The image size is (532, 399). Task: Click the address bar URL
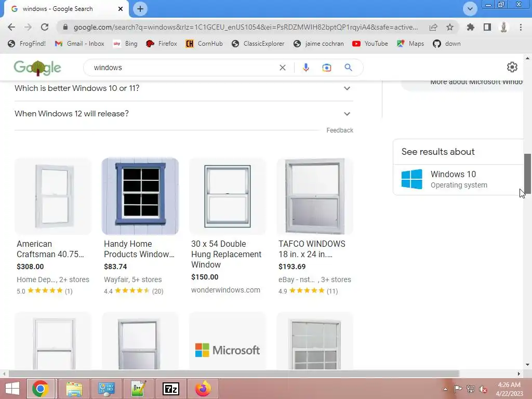point(246,27)
